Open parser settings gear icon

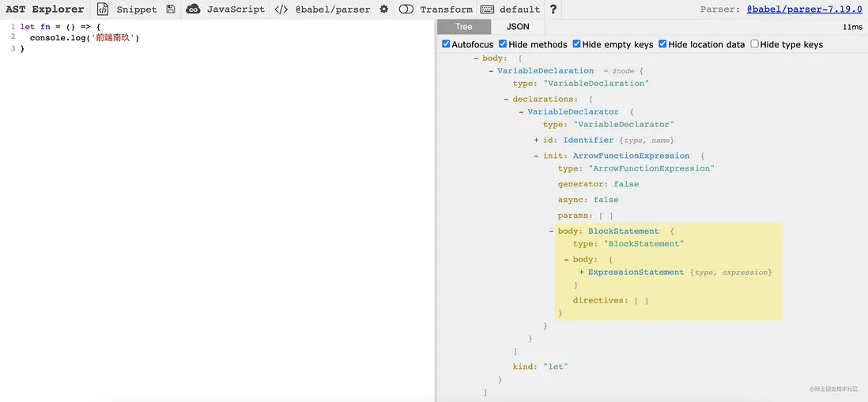tap(384, 9)
